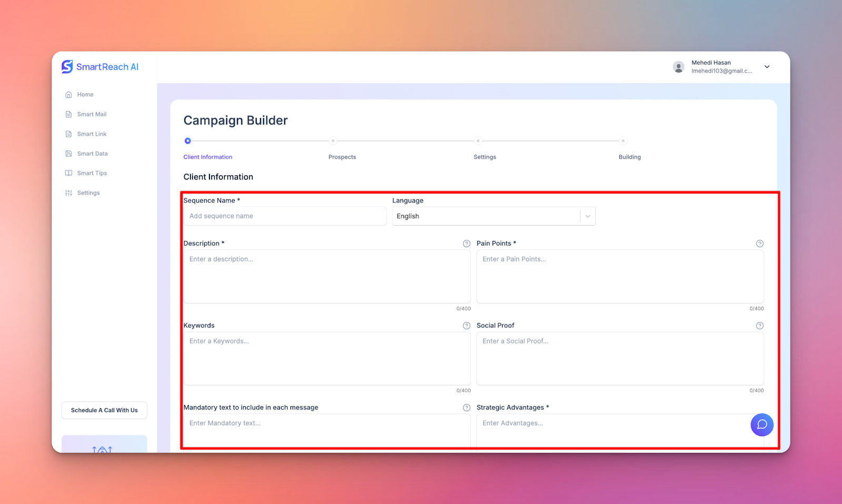Show help for the Pain Points field
Viewport: 842px width, 504px height.
tap(759, 244)
